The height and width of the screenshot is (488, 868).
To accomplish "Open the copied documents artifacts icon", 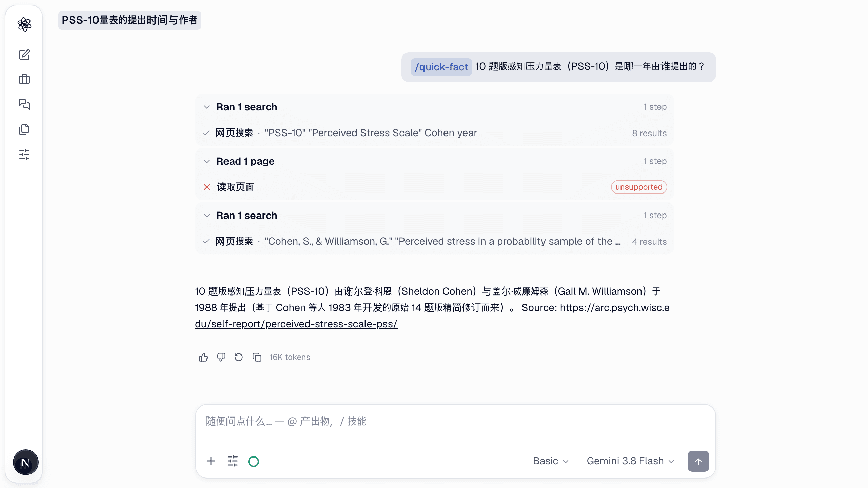I will click(24, 129).
